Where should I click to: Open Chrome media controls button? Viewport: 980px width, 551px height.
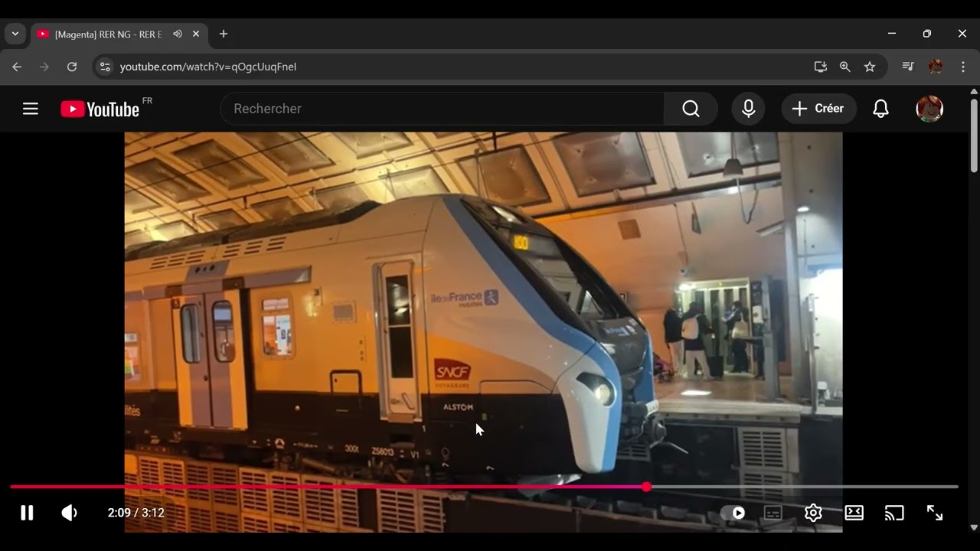click(x=908, y=67)
